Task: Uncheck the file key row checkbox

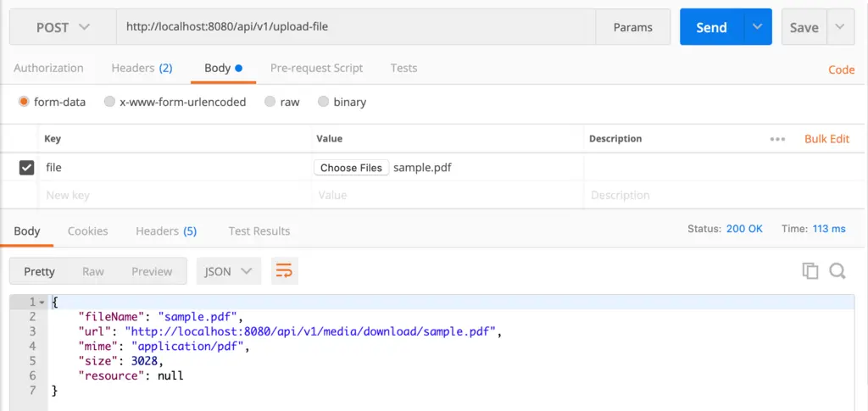Action: pyautogui.click(x=26, y=168)
